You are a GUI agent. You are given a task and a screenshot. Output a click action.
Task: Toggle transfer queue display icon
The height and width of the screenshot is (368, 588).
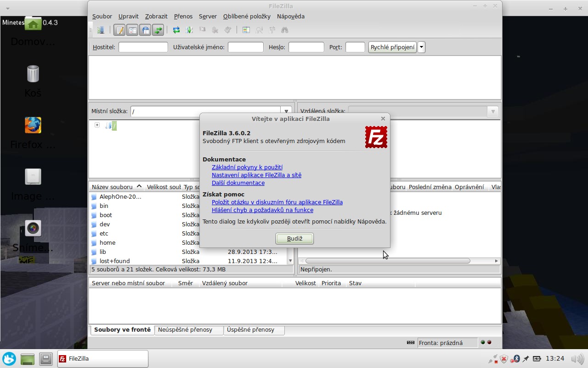tap(158, 30)
